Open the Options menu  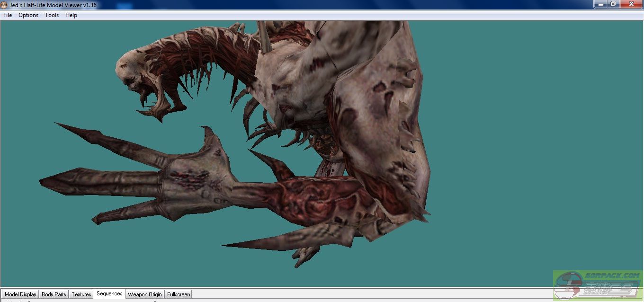tap(28, 15)
